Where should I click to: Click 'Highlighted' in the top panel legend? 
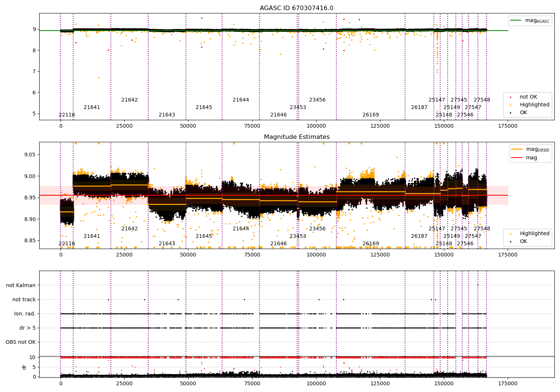click(x=534, y=105)
